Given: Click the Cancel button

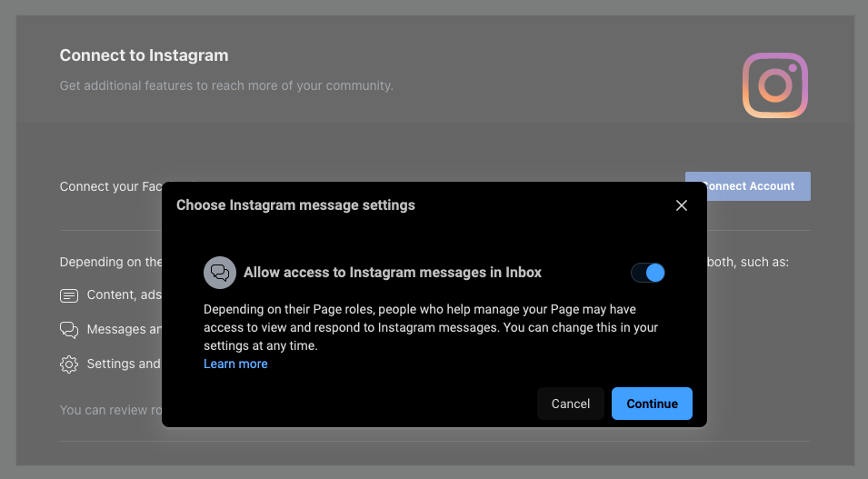Looking at the screenshot, I should click(x=570, y=404).
